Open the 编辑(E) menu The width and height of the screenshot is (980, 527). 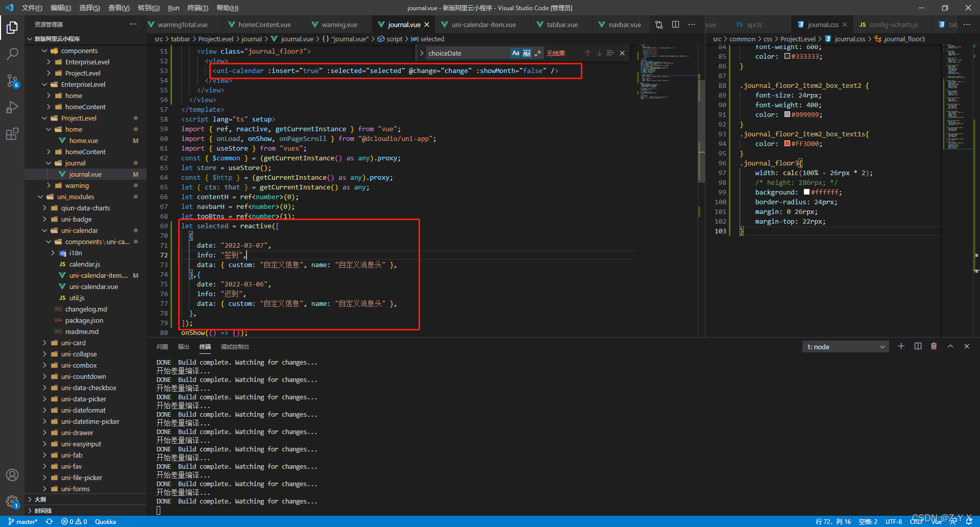[x=61, y=8]
